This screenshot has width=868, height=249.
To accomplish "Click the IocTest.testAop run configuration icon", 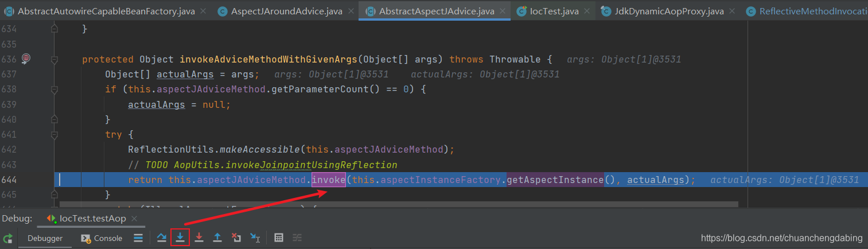I will tap(51, 219).
